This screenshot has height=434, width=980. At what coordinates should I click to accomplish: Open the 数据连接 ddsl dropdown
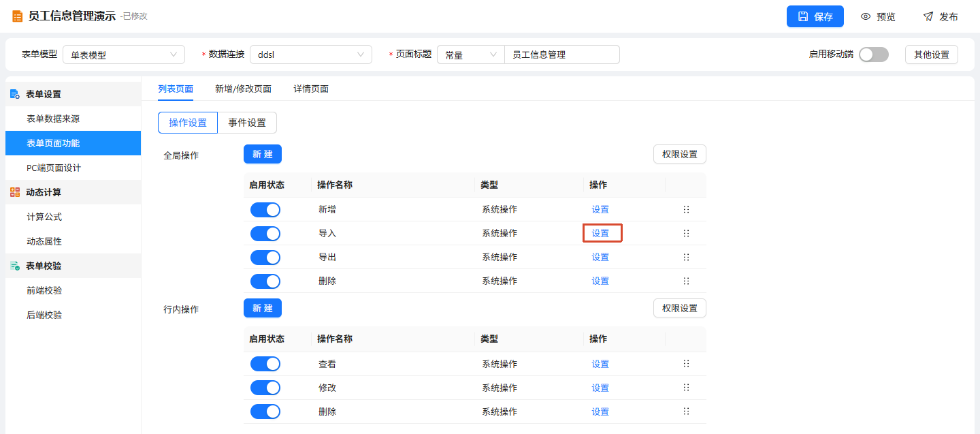[x=311, y=55]
